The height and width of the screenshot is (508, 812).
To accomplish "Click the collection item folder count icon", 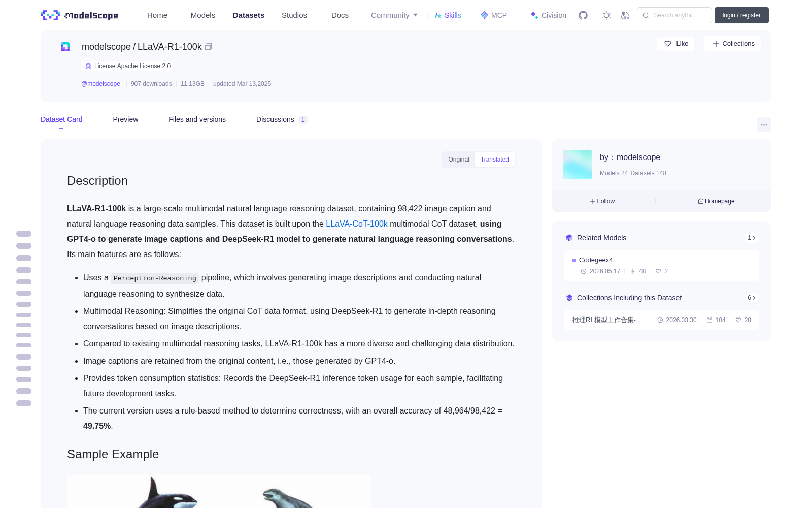I will 709,320.
